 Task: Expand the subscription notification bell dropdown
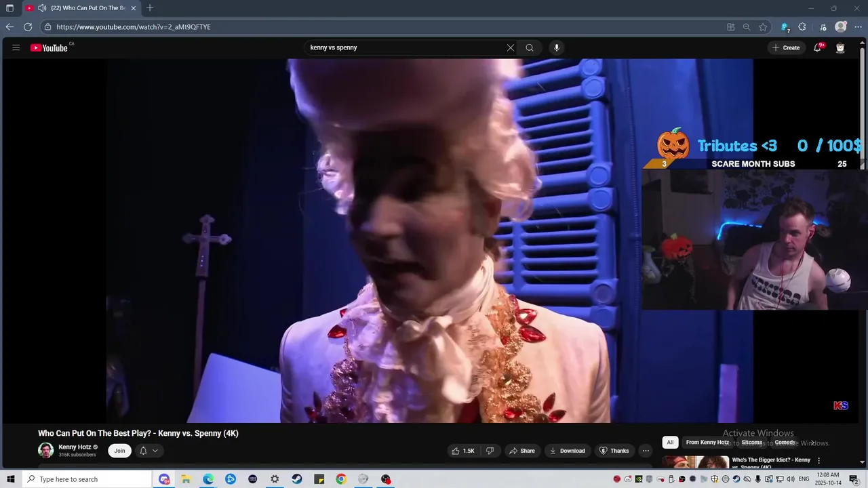(149, 451)
